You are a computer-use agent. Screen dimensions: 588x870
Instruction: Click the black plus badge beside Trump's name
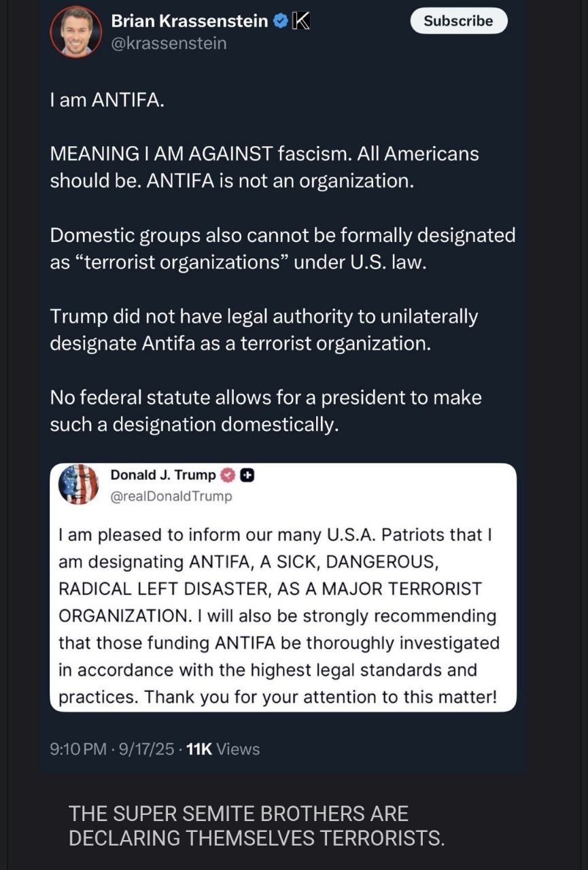tap(247, 475)
